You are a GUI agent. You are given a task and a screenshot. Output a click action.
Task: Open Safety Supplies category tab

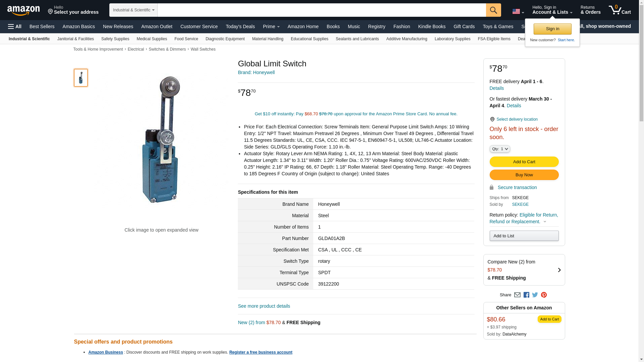tap(115, 39)
